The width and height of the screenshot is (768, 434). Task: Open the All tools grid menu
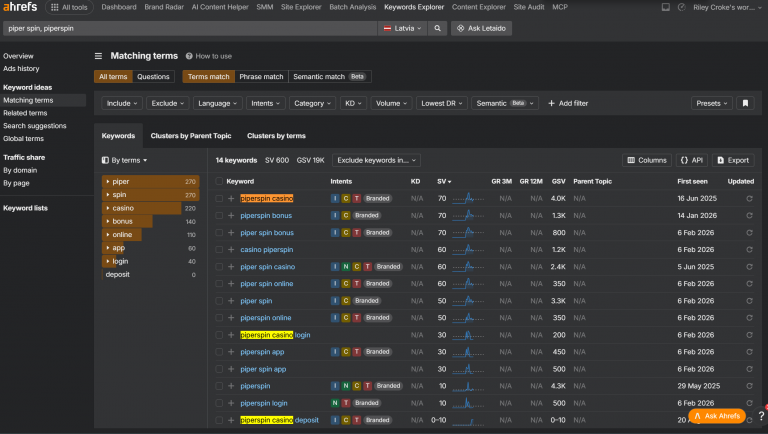pos(69,7)
